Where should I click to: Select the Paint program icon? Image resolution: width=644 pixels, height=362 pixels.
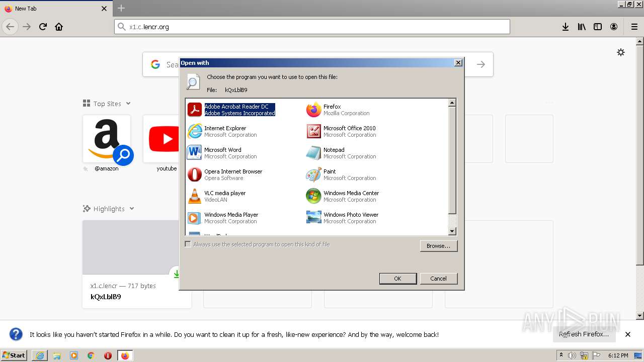tap(313, 174)
